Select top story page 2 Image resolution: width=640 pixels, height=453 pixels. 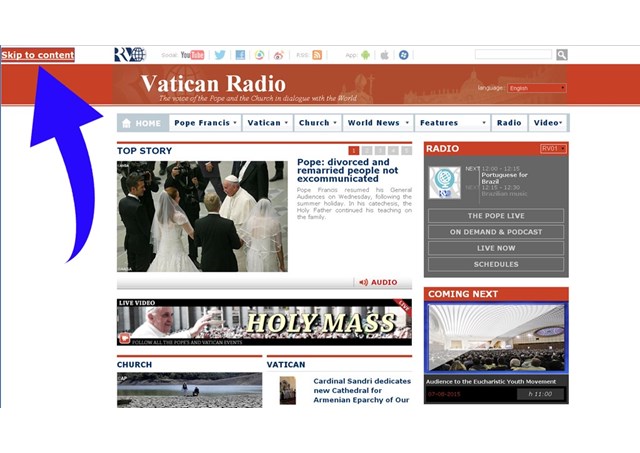pos(367,151)
